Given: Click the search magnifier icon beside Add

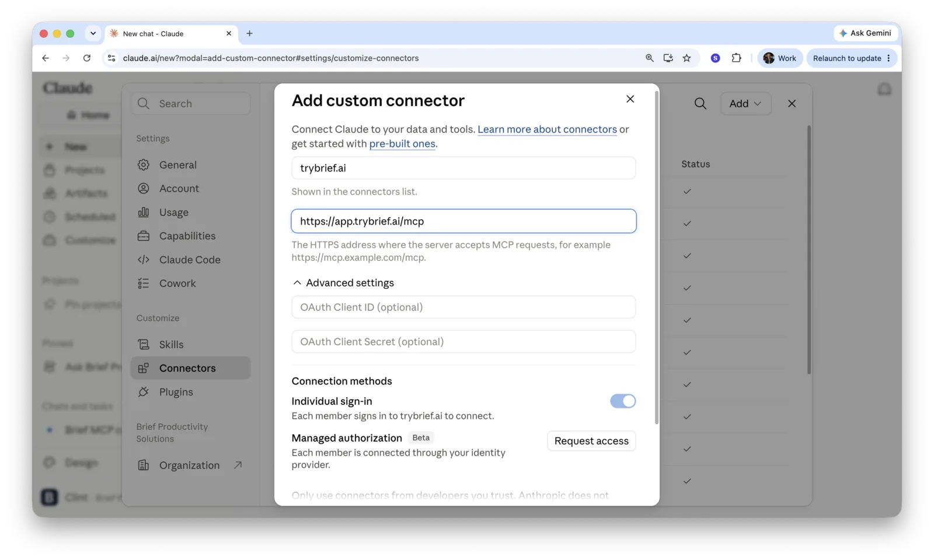Looking at the screenshot, I should coord(700,104).
